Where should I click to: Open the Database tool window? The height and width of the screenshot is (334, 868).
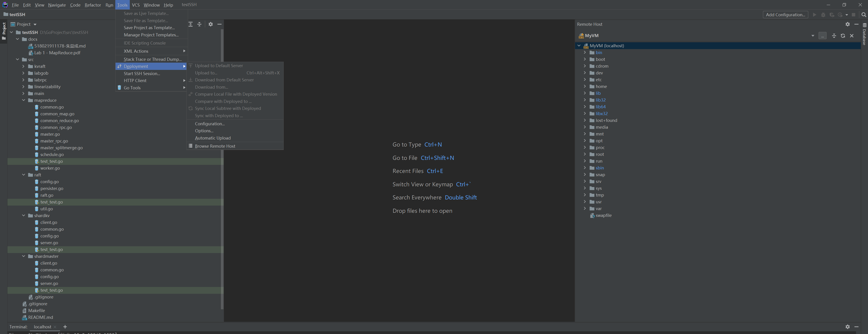[865, 34]
